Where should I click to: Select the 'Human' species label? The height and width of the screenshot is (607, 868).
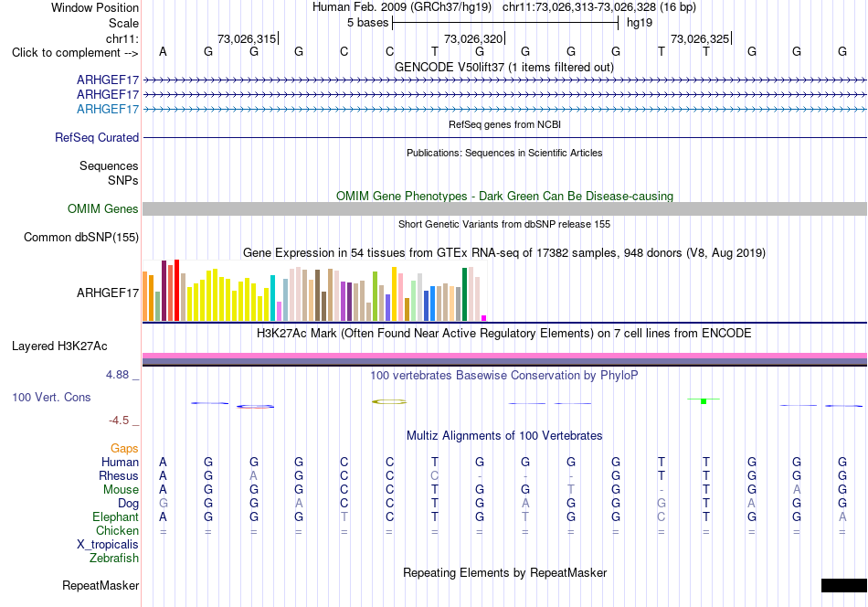point(120,462)
